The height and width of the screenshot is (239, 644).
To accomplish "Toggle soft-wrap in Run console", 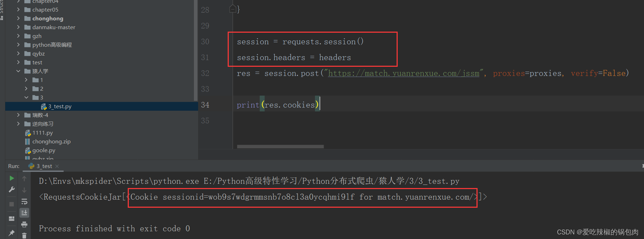I will tap(24, 202).
